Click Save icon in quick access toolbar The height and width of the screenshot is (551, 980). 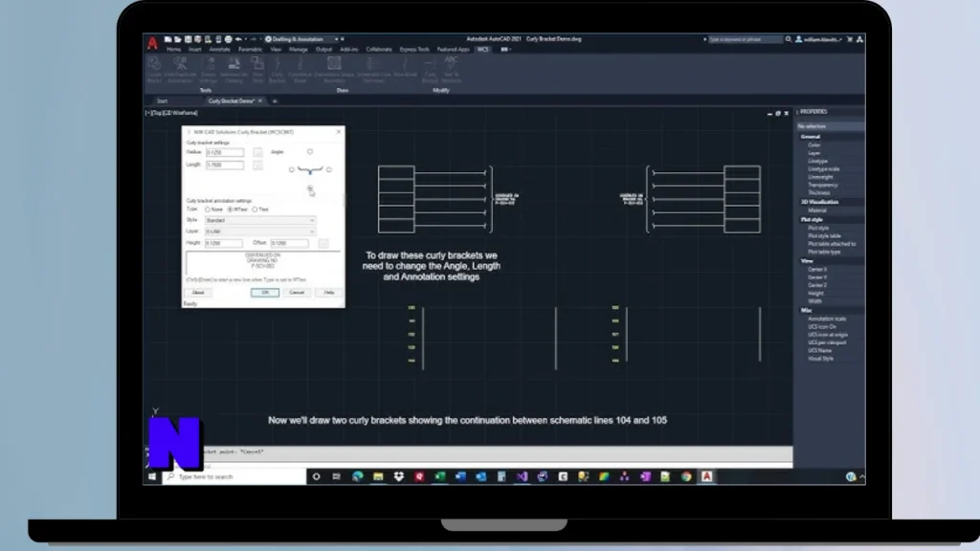pos(188,39)
